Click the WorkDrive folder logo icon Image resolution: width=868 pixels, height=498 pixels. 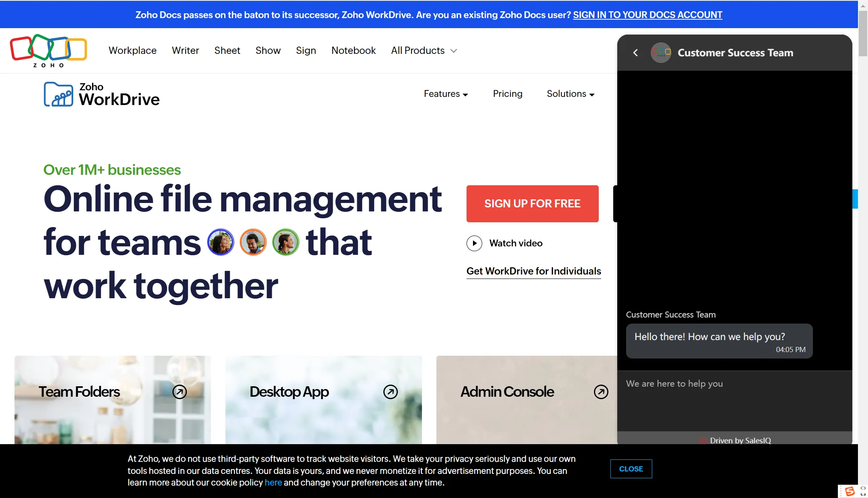[58, 94]
